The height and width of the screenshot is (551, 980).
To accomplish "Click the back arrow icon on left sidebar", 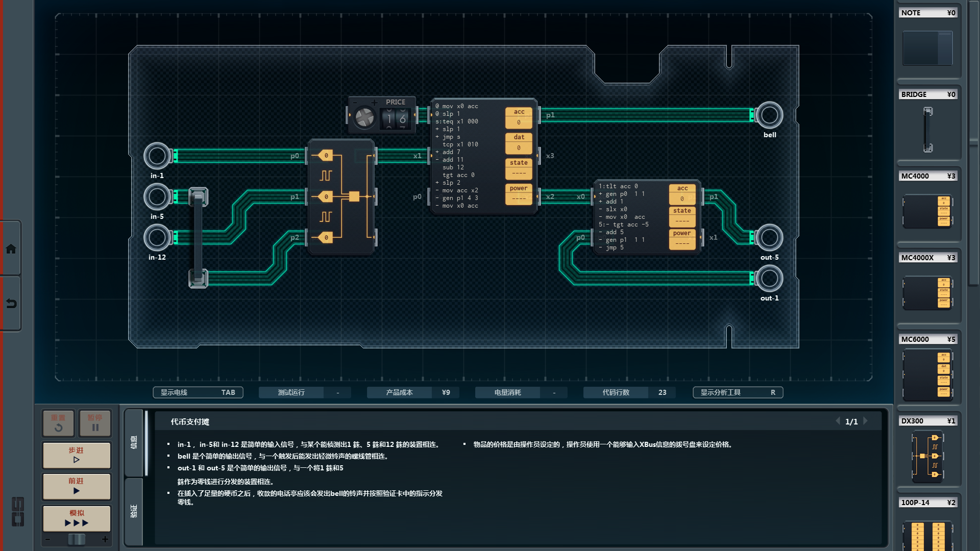I will pos(11,304).
